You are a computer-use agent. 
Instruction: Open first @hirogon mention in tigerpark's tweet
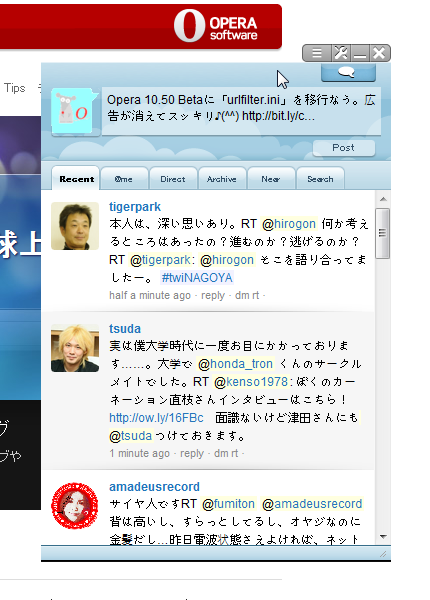pos(289,223)
